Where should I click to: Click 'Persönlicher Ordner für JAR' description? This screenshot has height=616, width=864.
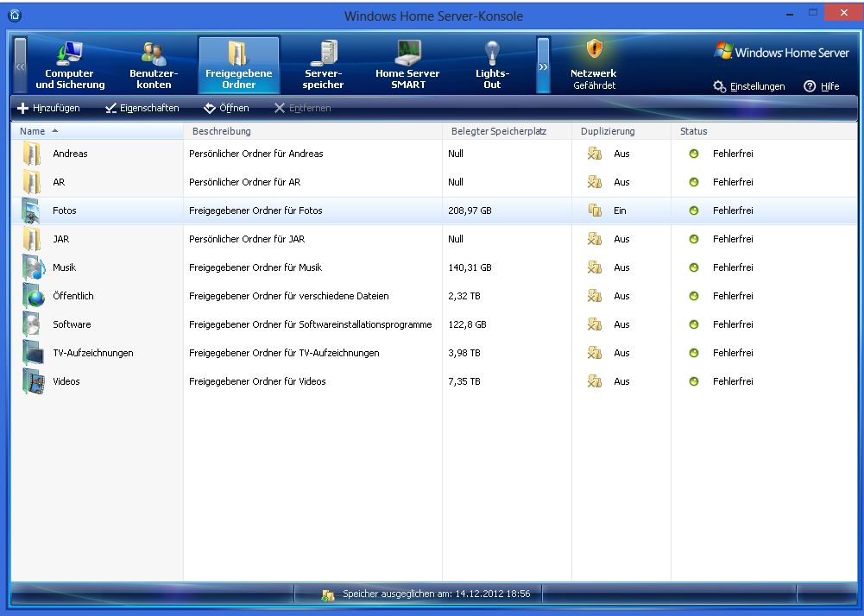click(247, 239)
